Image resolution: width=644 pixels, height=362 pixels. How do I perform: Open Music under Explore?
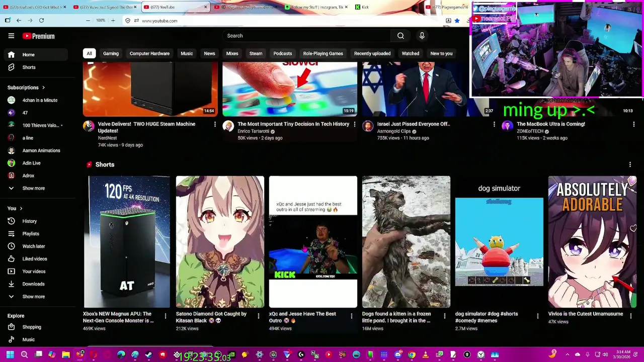click(35, 339)
